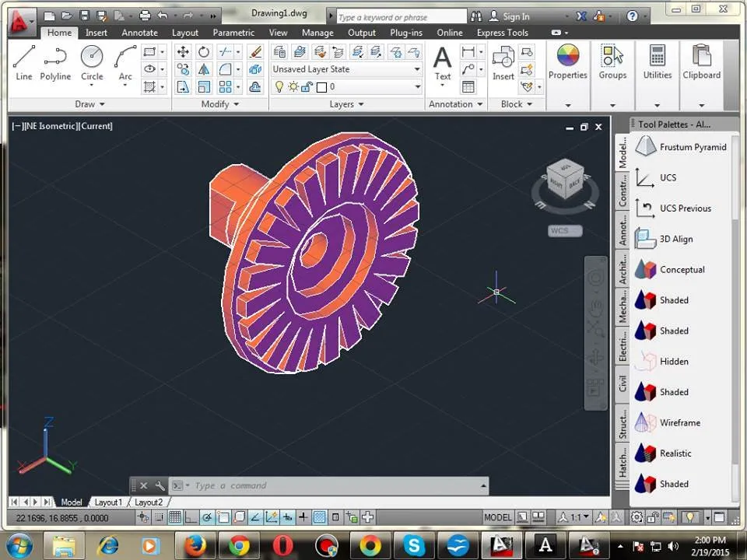
Task: Open the WCS dropdown under ViewCube
Action: [x=565, y=230]
